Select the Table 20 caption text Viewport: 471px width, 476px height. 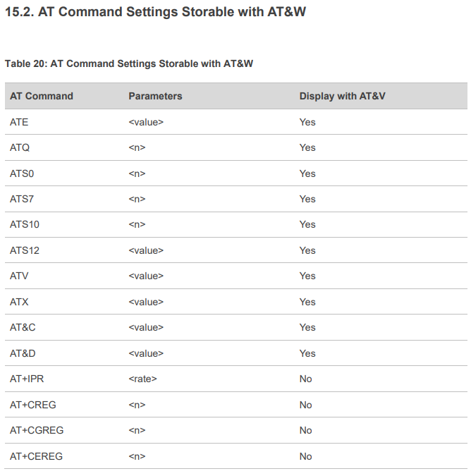(x=129, y=63)
